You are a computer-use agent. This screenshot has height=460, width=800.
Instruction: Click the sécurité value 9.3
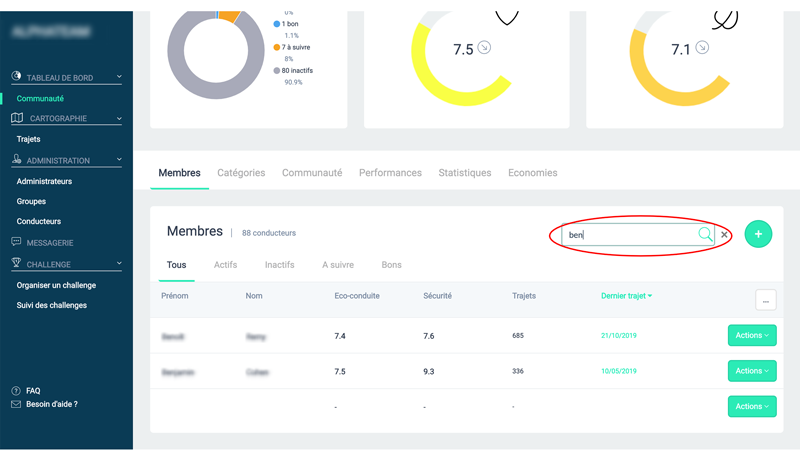point(429,372)
